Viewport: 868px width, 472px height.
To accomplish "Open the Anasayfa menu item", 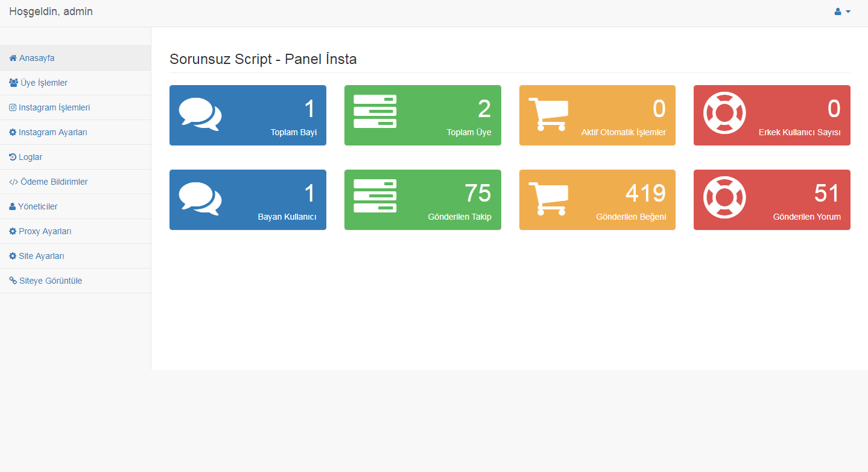I will click(75, 58).
